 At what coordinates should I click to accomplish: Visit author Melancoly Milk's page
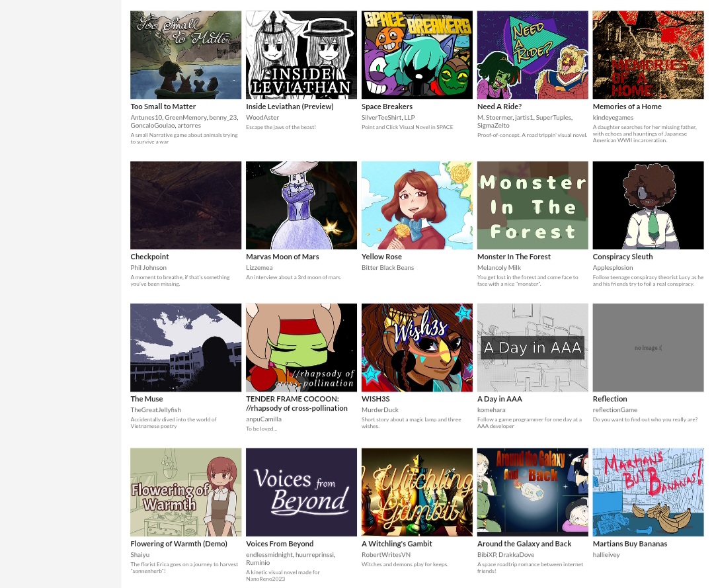click(x=499, y=268)
